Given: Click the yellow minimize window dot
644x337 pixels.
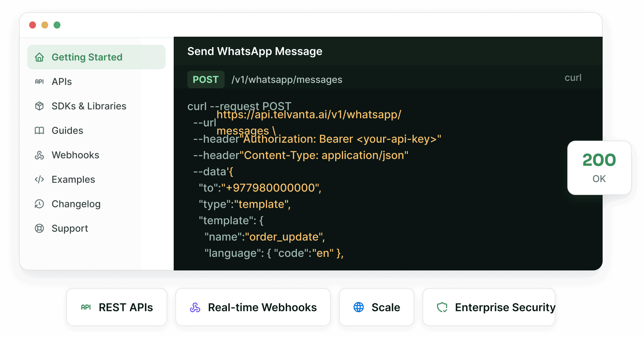Looking at the screenshot, I should pyautogui.click(x=45, y=25).
